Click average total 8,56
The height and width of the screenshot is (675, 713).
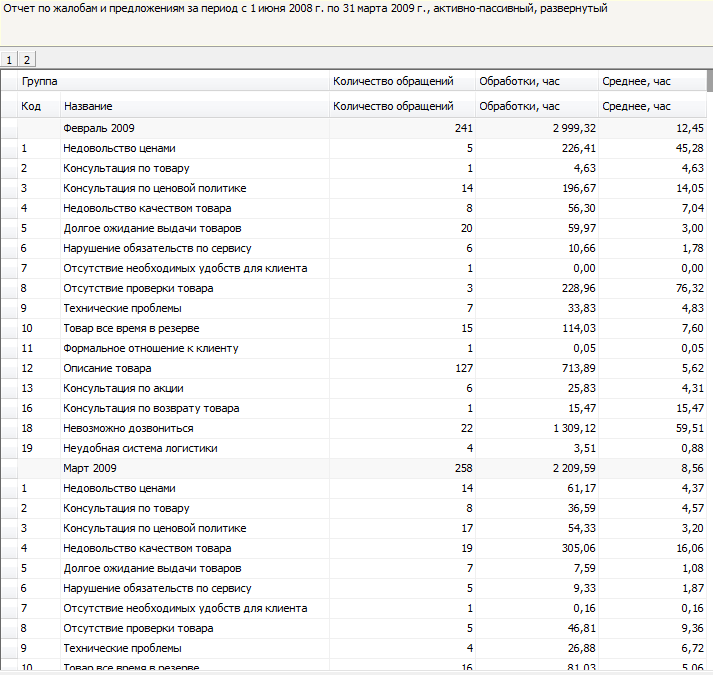pyautogui.click(x=693, y=468)
